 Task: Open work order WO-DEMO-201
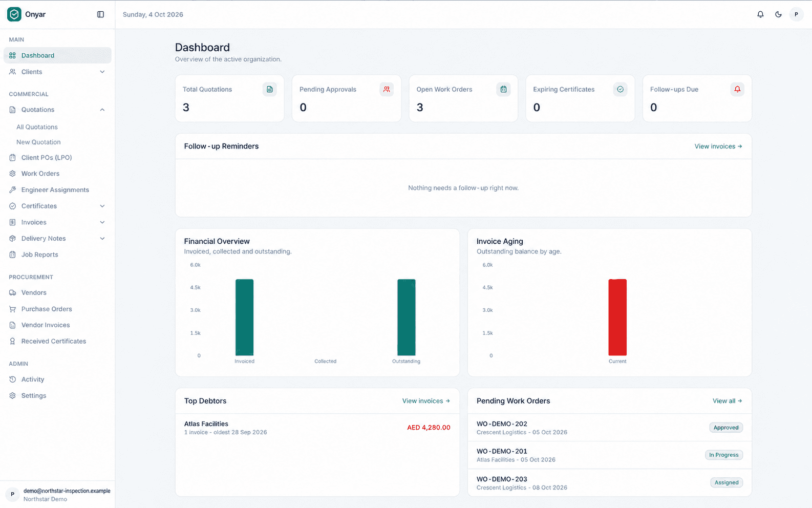[610, 455]
